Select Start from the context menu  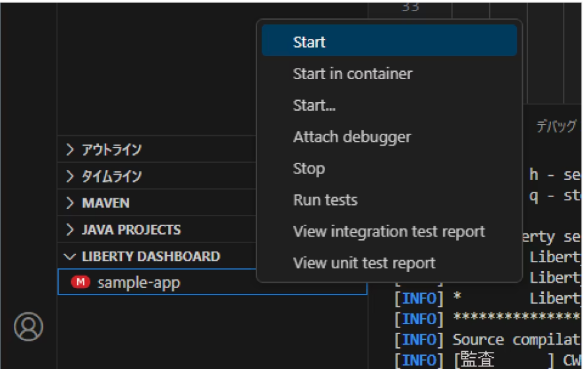(309, 42)
